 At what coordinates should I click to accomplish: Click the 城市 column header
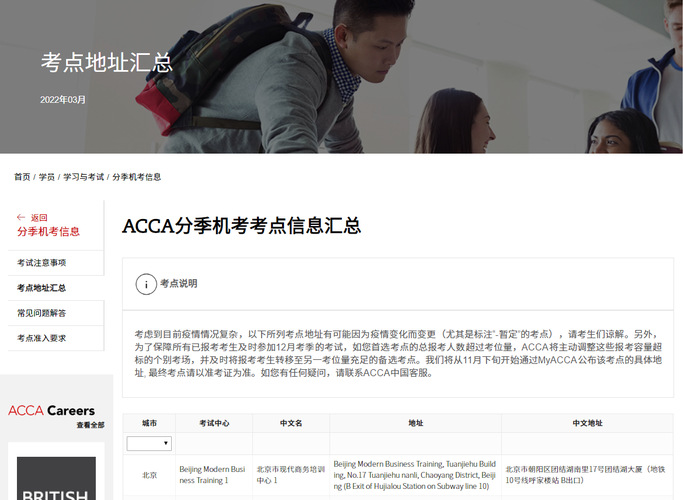pos(149,423)
